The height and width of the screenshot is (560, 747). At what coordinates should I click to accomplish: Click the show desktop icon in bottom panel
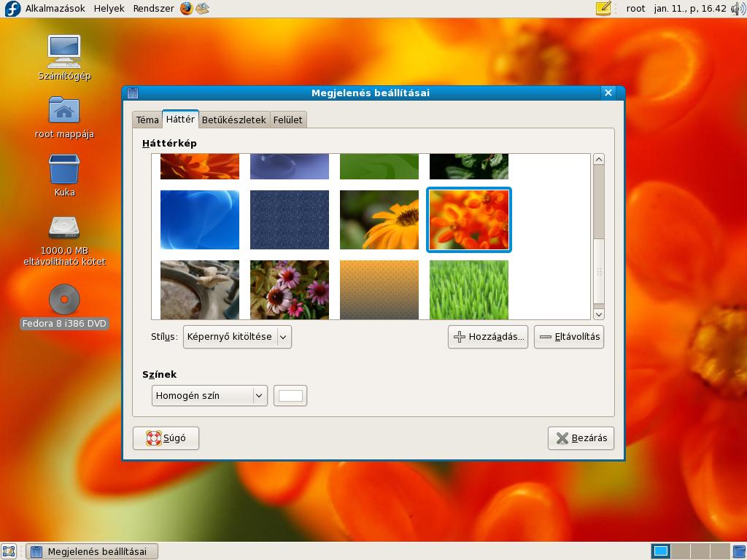click(x=9, y=551)
